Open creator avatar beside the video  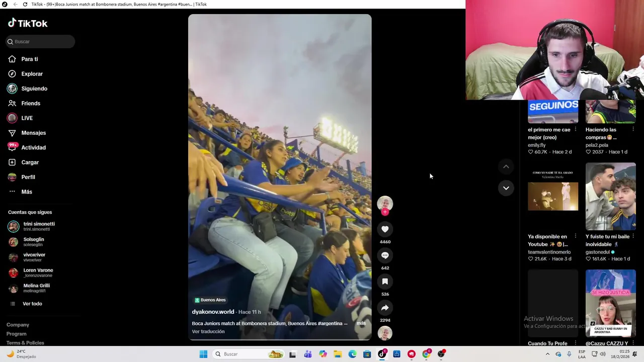[x=385, y=203]
